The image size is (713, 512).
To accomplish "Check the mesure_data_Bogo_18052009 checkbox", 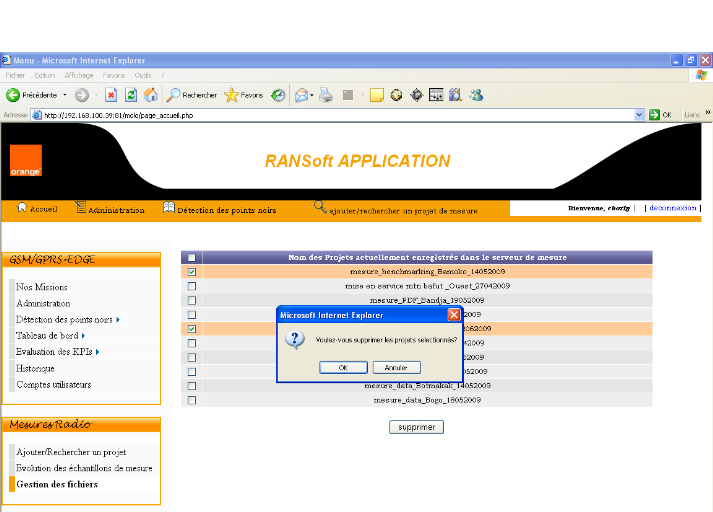I will [x=192, y=400].
